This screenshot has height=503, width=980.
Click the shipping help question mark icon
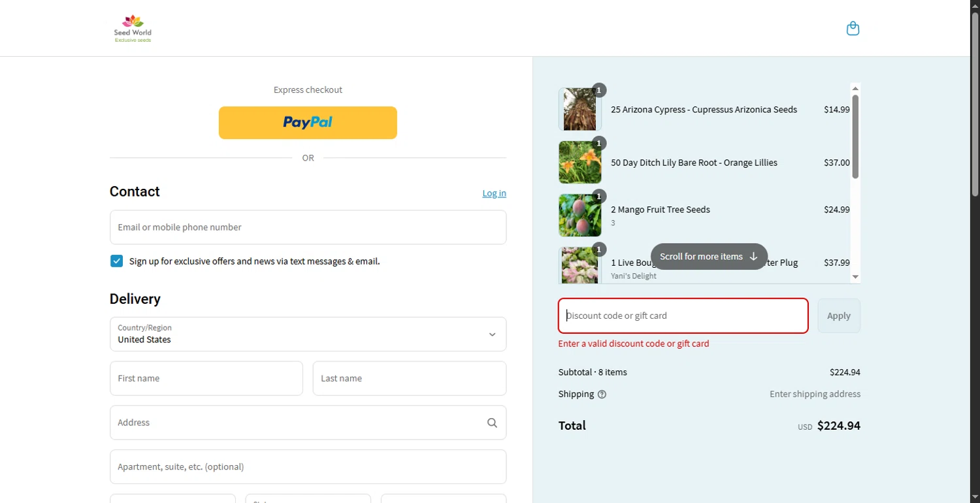[x=602, y=395]
